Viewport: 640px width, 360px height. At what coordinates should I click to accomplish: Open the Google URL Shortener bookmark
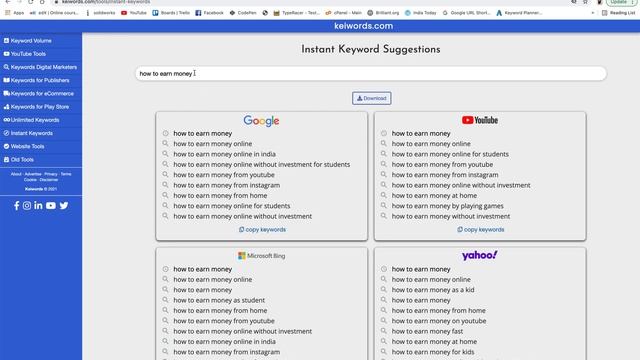(x=466, y=13)
